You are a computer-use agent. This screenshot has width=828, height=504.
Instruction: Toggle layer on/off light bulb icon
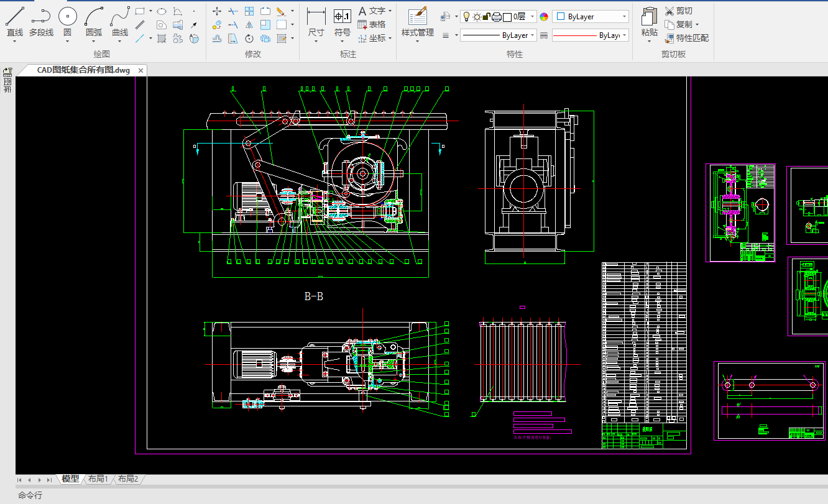pyautogui.click(x=467, y=17)
